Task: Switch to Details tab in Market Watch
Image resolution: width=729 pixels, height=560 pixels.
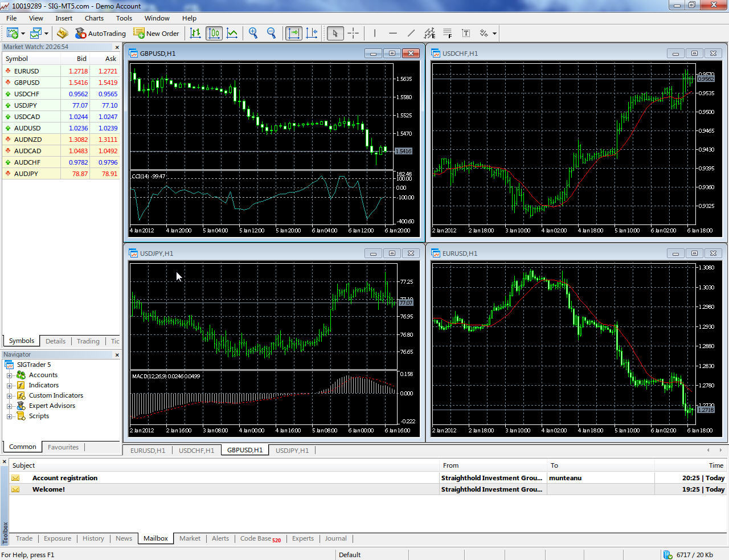Action: point(55,341)
